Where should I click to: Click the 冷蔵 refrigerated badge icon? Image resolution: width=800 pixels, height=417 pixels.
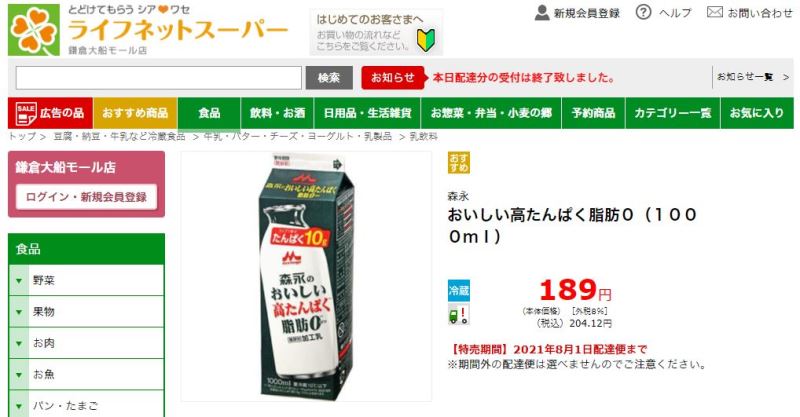point(459,290)
